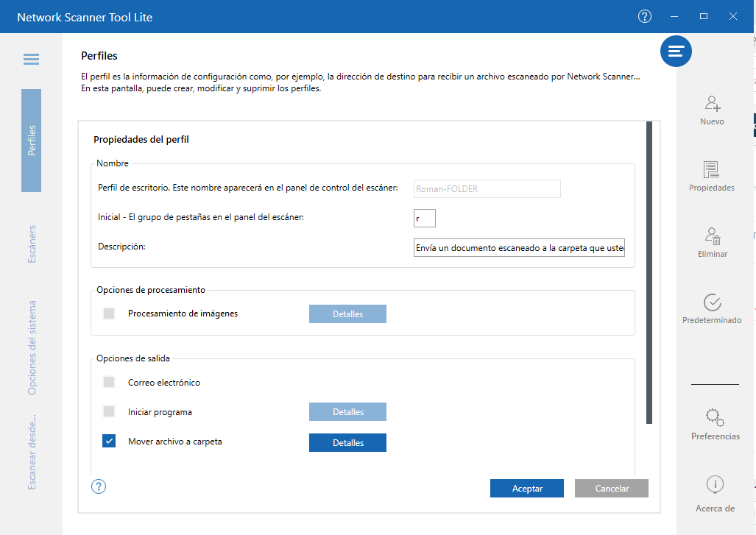Open the Opciones del sistema tab

[x=32, y=347]
